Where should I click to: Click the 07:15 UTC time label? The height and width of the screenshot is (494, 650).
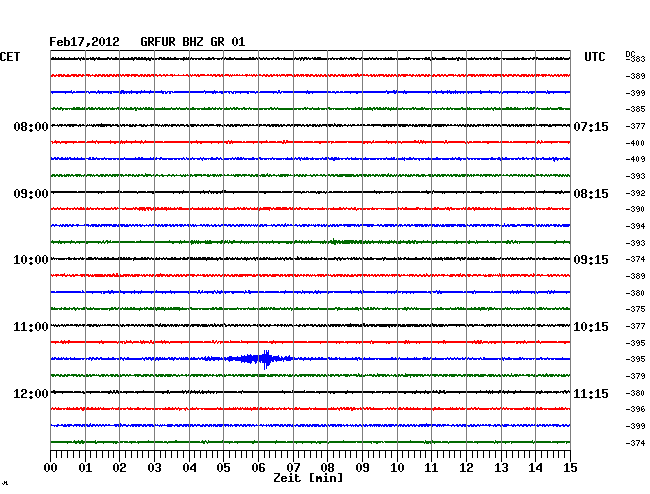click(x=591, y=126)
